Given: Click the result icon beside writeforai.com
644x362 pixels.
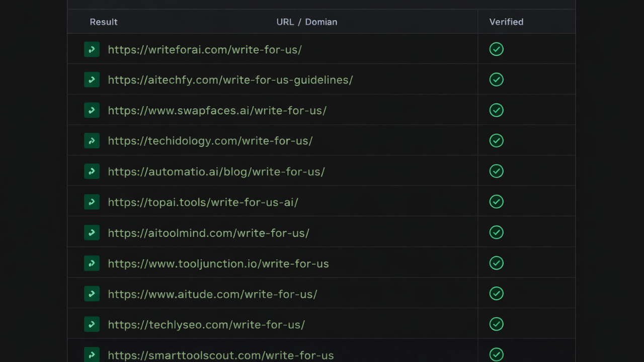Looking at the screenshot, I should 92,49.
